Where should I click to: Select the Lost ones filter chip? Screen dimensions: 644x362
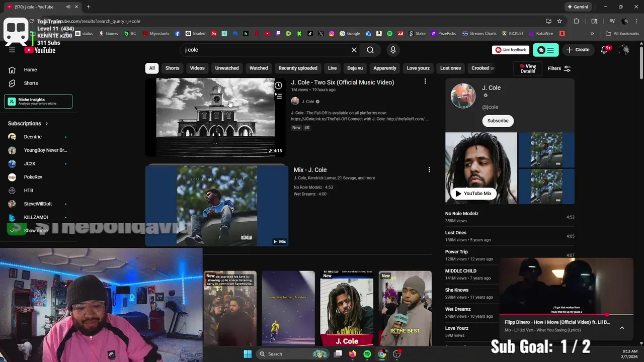point(450,68)
